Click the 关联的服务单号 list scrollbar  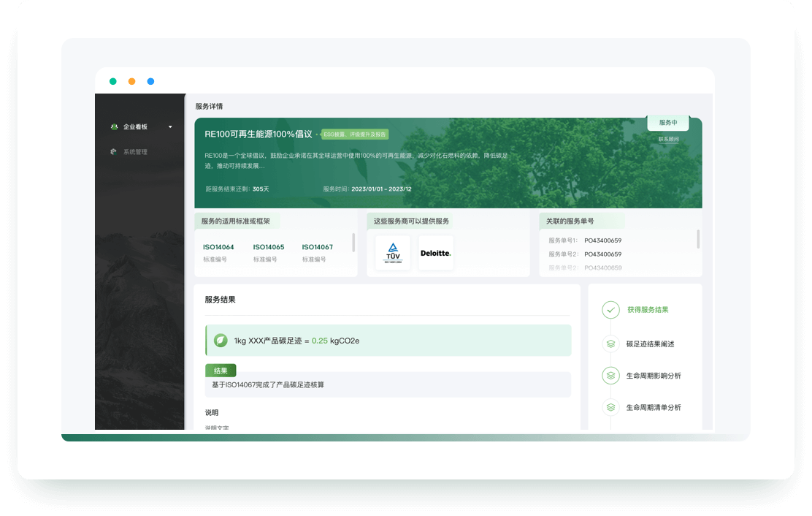click(698, 239)
